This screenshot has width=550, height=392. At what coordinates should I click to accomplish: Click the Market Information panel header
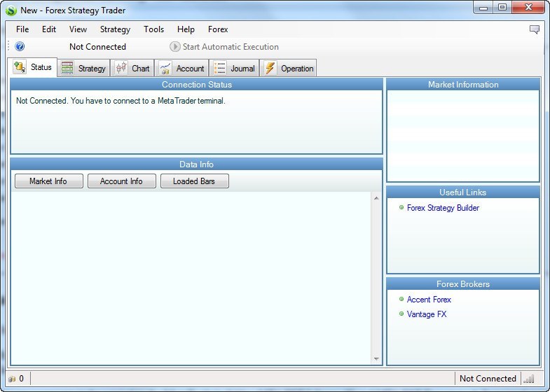tap(463, 85)
